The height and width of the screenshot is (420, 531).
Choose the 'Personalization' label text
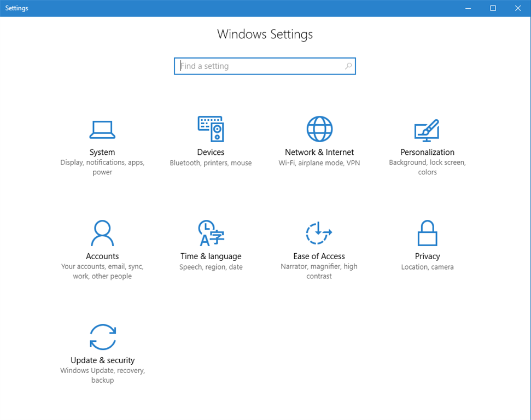[427, 153]
